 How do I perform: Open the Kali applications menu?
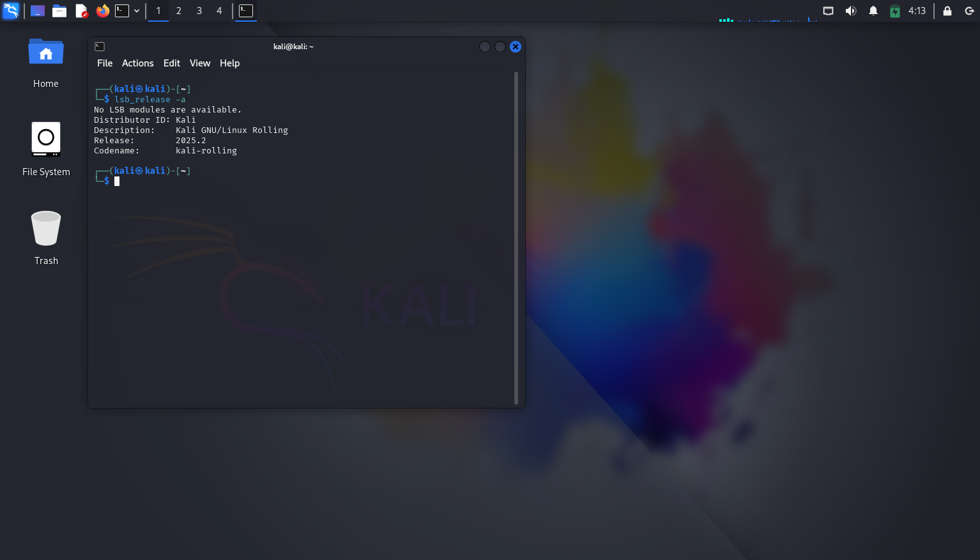[11, 11]
